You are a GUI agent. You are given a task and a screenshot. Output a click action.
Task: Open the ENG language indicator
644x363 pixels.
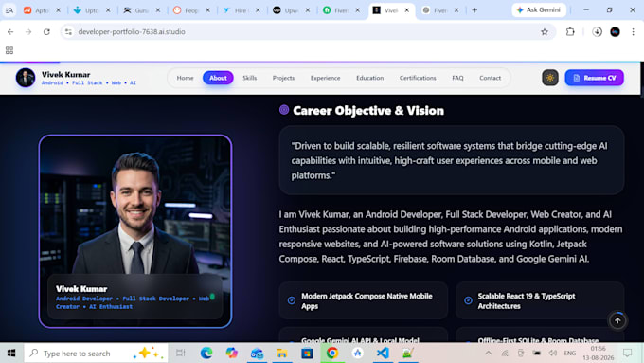click(570, 354)
